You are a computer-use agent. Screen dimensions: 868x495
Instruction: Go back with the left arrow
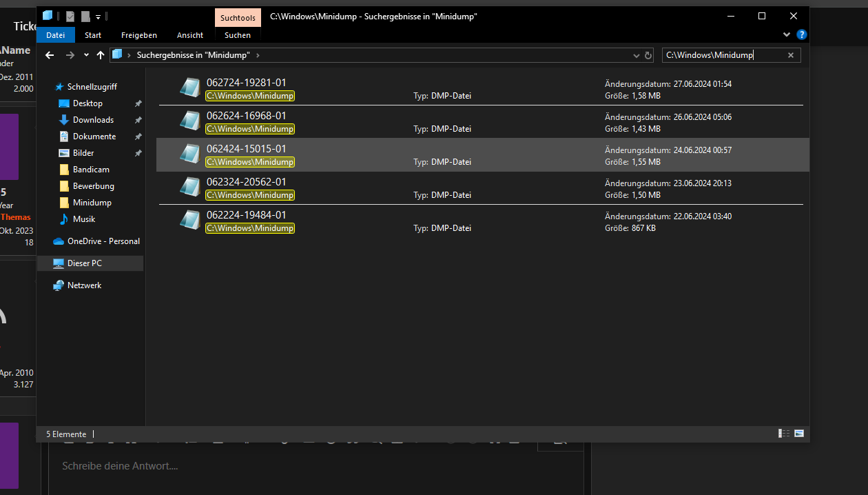(50, 55)
